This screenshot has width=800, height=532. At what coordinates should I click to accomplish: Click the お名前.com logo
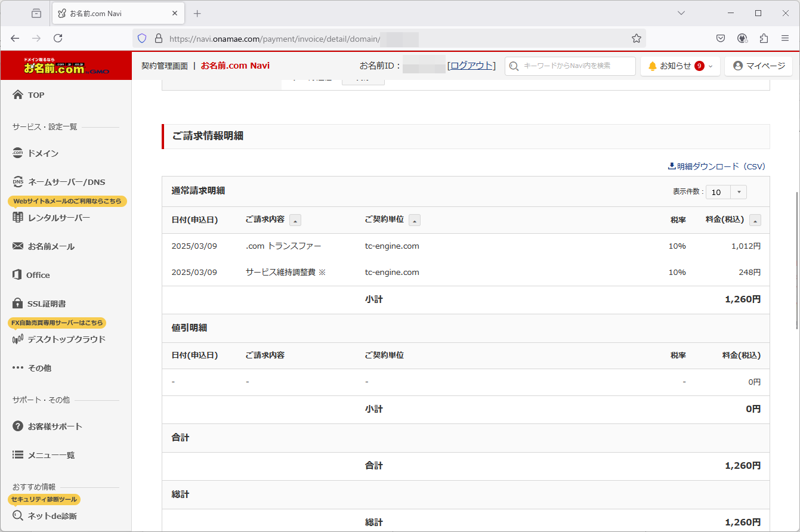point(66,66)
